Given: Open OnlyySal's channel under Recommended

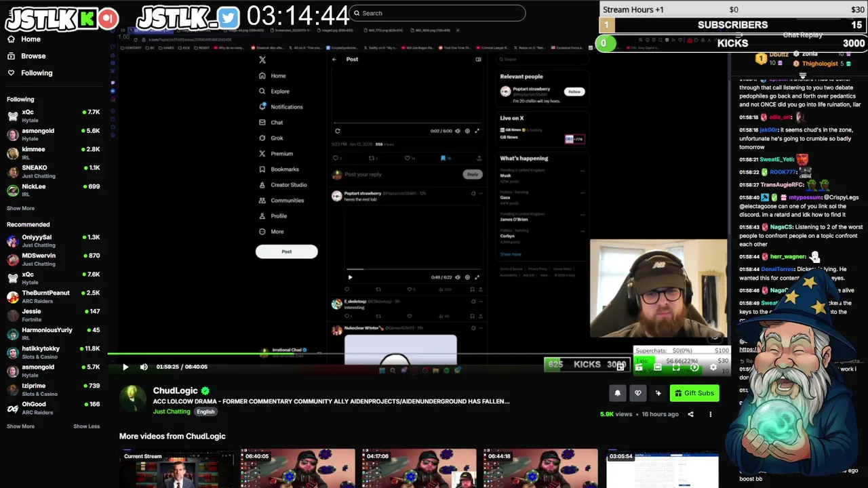Looking at the screenshot, I should [x=53, y=241].
